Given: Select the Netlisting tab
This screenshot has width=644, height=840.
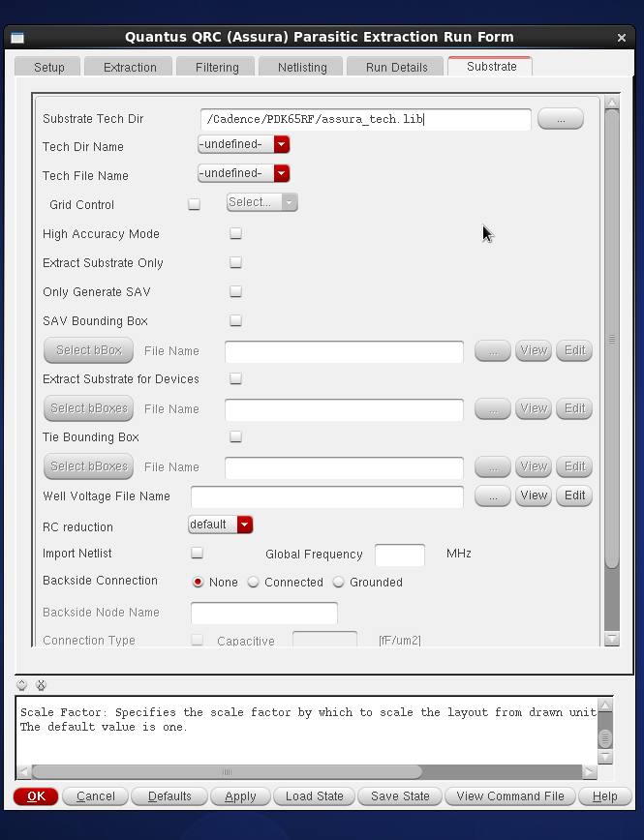Looking at the screenshot, I should point(302,67).
